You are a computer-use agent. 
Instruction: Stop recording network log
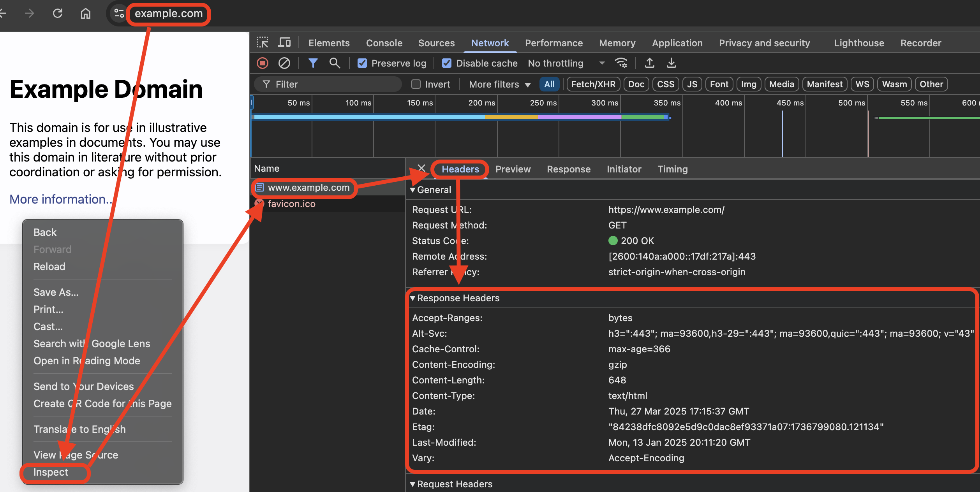263,63
